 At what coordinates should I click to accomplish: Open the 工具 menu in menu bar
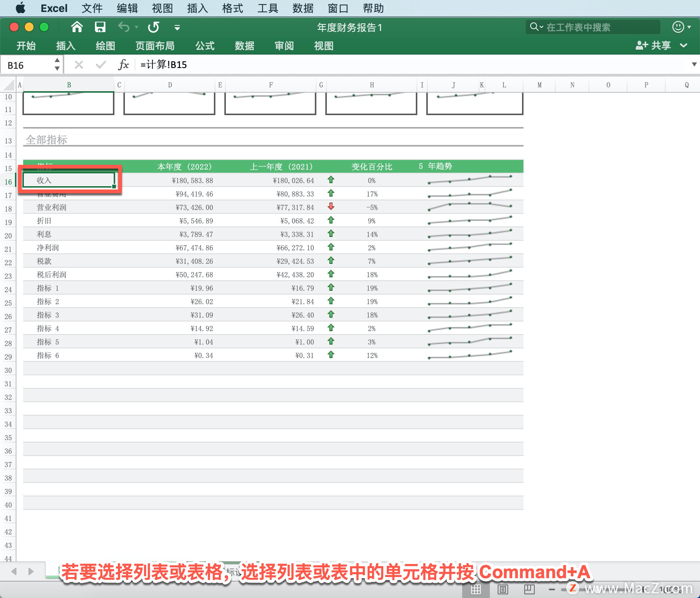click(x=268, y=8)
